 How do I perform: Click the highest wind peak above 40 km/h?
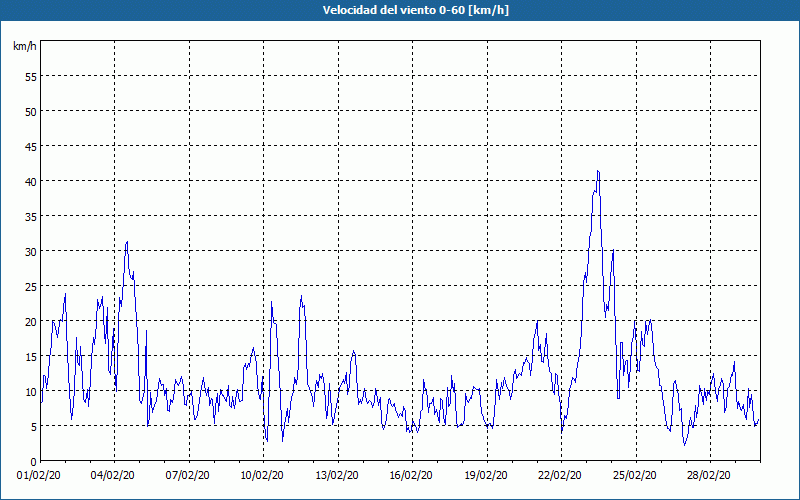tap(598, 172)
